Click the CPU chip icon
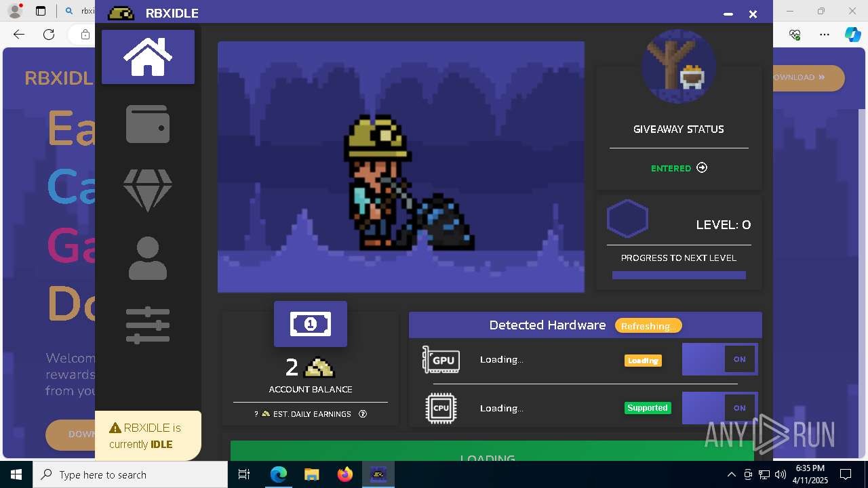Screen dimensions: 868x488 pyautogui.click(x=441, y=409)
